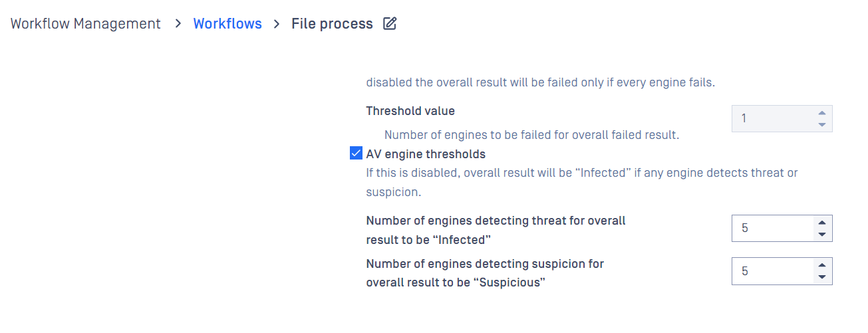Click the engines detecting threat label
Image resolution: width=868 pixels, height=333 pixels.
coord(496,230)
